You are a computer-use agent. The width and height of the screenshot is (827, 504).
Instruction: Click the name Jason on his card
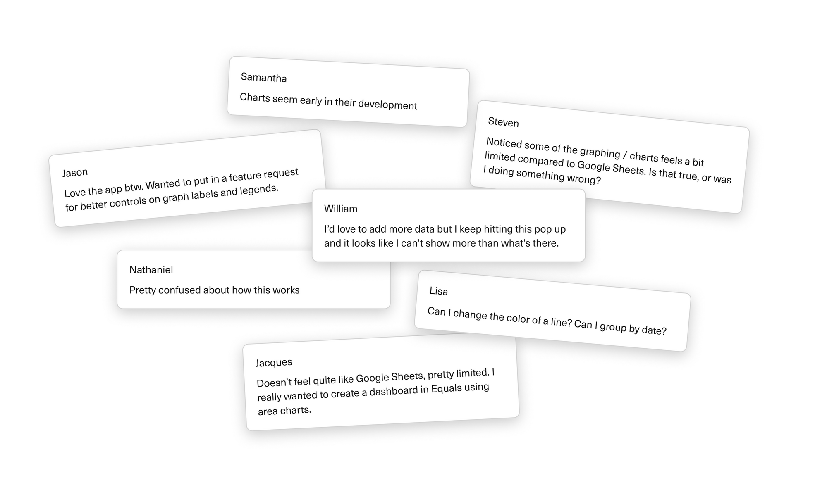click(75, 172)
